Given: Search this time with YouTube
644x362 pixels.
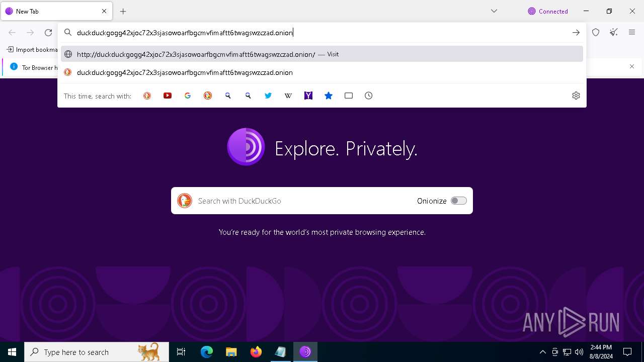Looking at the screenshot, I should pos(168,96).
